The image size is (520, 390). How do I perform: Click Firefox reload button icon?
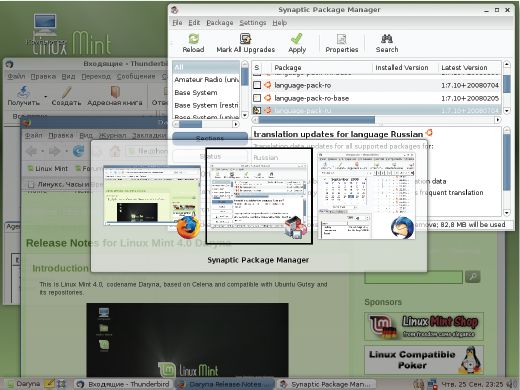pos(78,151)
